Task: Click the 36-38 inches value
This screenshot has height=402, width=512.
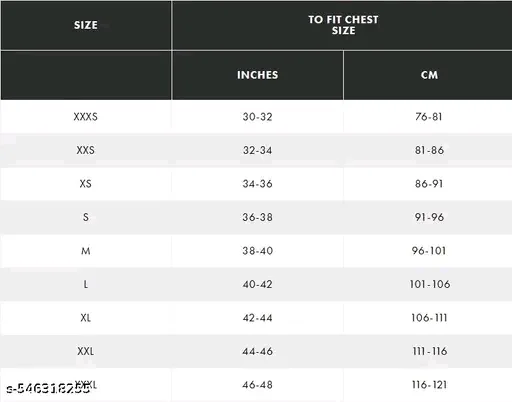Action: [257, 217]
